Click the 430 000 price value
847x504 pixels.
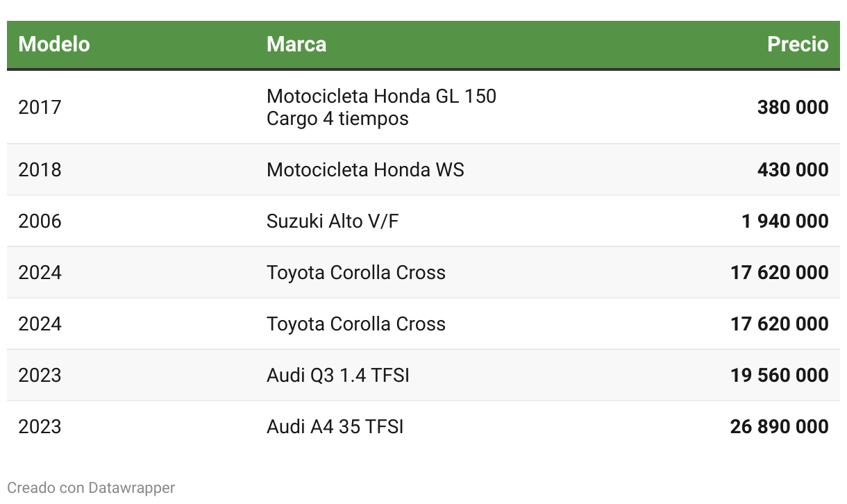pyautogui.click(x=792, y=170)
